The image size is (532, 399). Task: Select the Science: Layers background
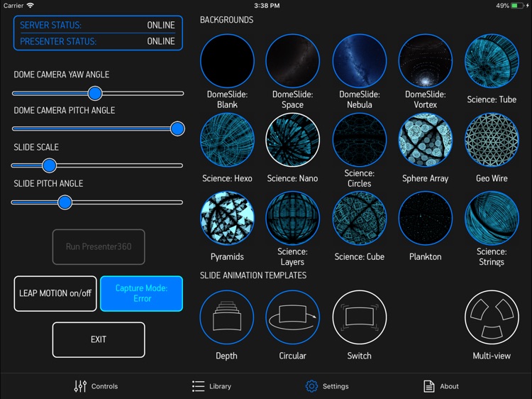click(x=292, y=218)
